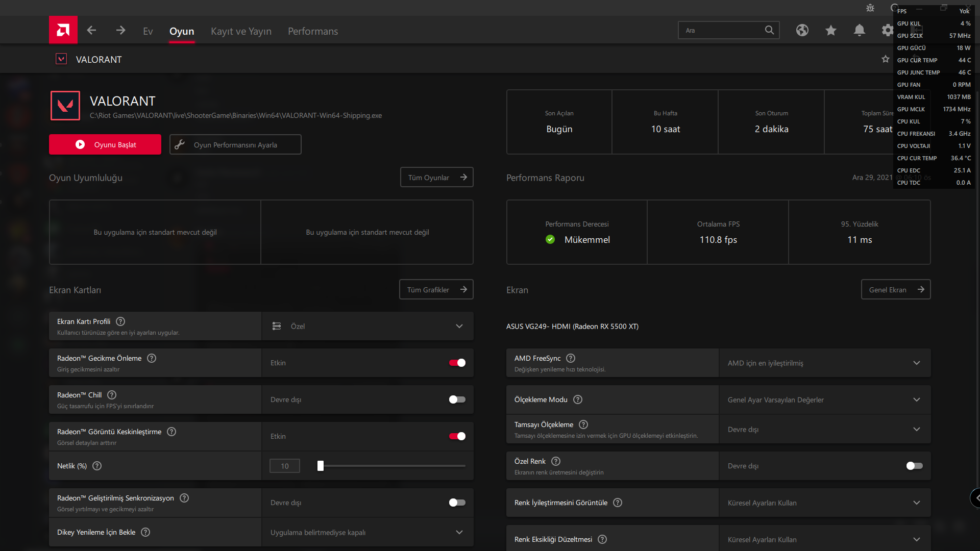
Task: Expand Ekran Kartı Profili dropdown
Action: 367,326
